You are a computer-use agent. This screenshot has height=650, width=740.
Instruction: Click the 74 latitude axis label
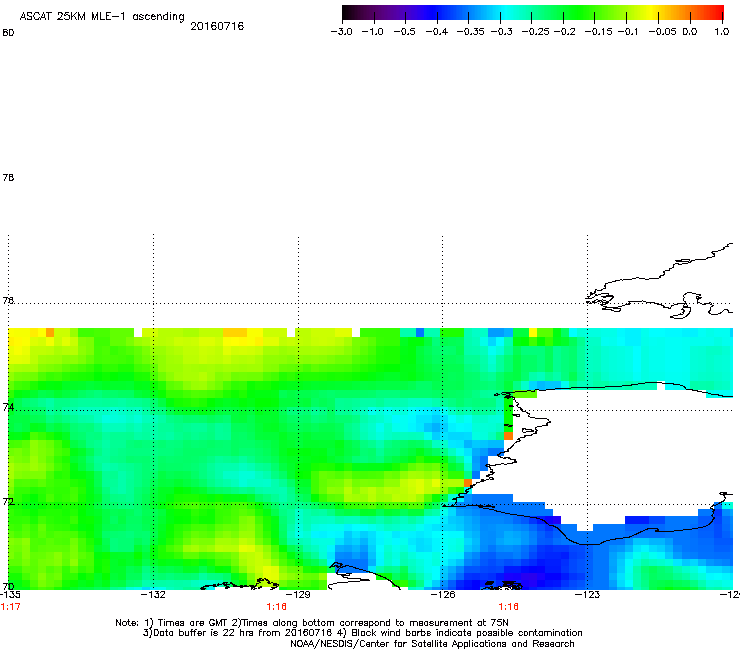(x=8, y=407)
